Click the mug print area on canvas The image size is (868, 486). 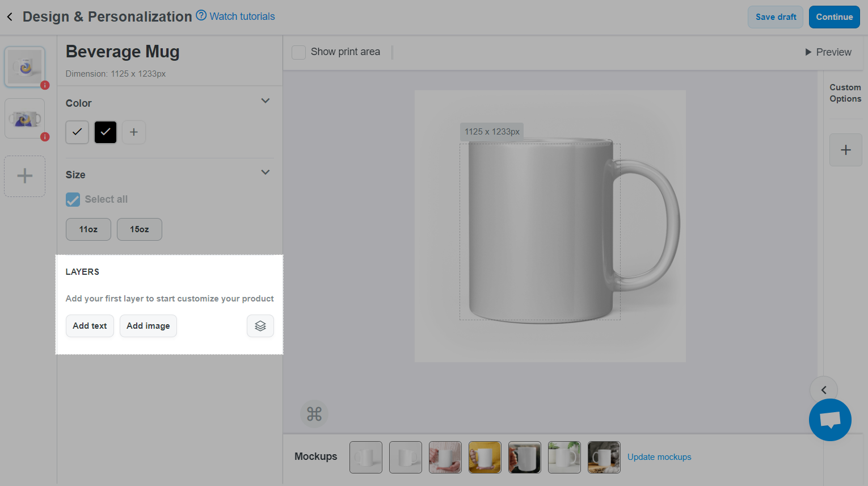[540, 232]
